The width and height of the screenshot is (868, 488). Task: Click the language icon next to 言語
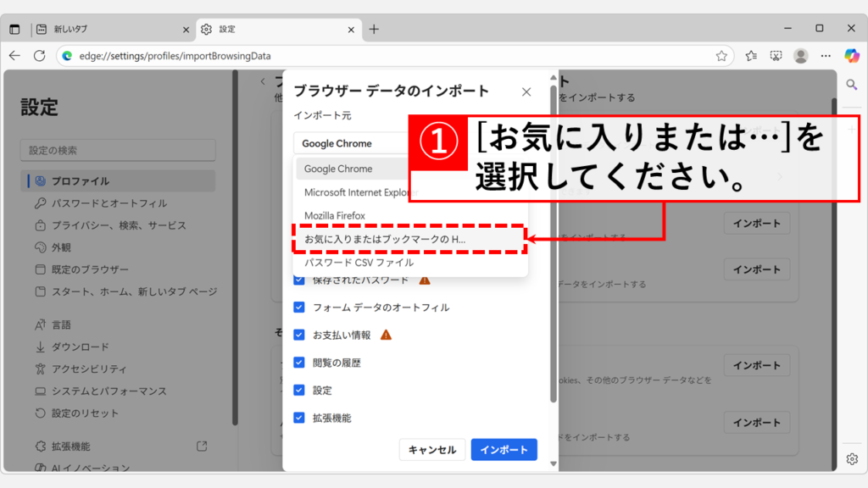[x=41, y=324]
